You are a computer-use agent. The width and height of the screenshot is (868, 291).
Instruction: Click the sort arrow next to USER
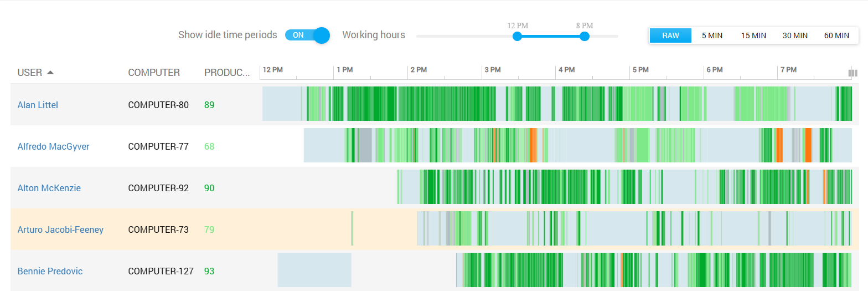(50, 73)
